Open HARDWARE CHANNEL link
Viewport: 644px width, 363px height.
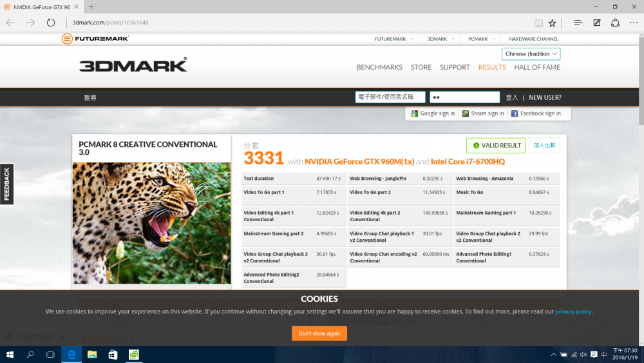[533, 39]
